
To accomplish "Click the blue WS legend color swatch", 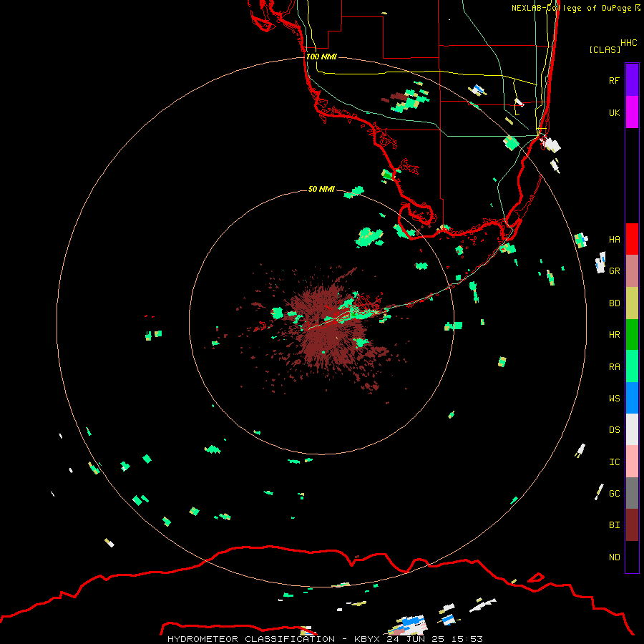I will click(x=632, y=398).
